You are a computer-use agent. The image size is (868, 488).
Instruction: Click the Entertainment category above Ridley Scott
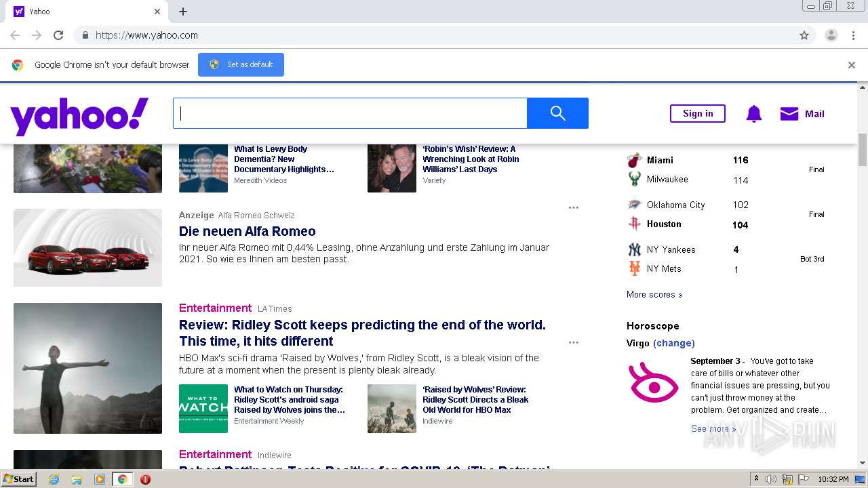[x=215, y=308]
